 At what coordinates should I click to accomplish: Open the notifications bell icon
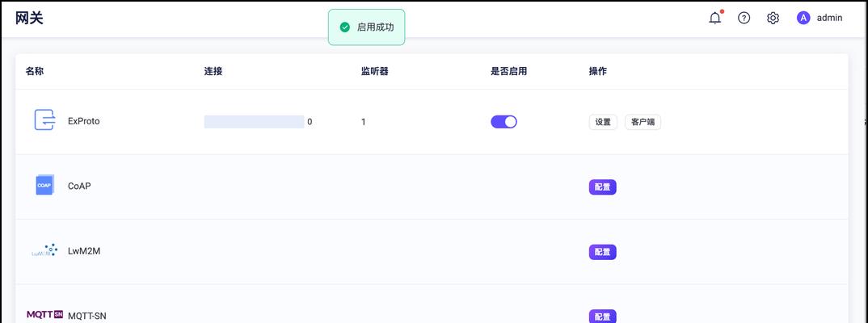715,18
